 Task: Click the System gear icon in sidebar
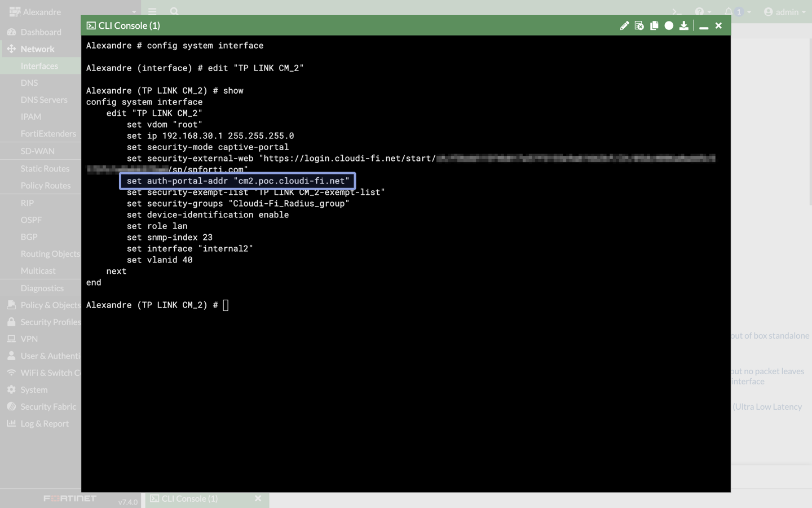(11, 389)
